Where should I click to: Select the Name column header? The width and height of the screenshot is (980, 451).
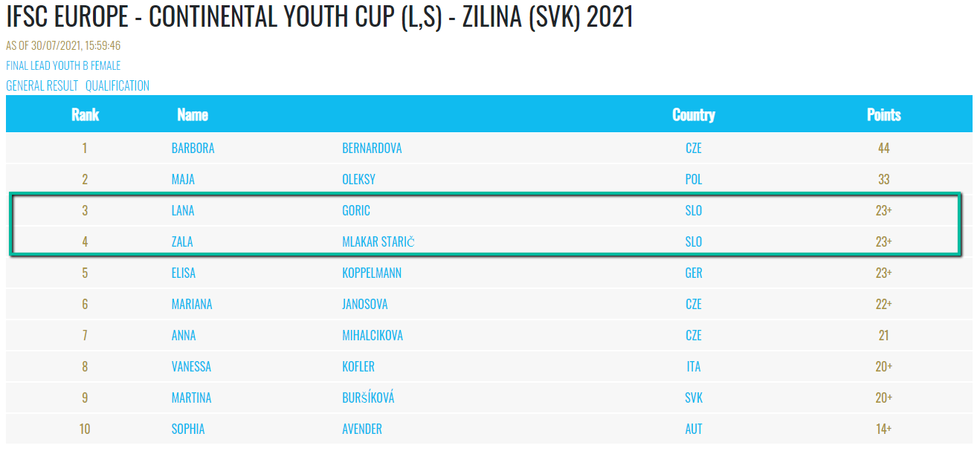pos(193,114)
